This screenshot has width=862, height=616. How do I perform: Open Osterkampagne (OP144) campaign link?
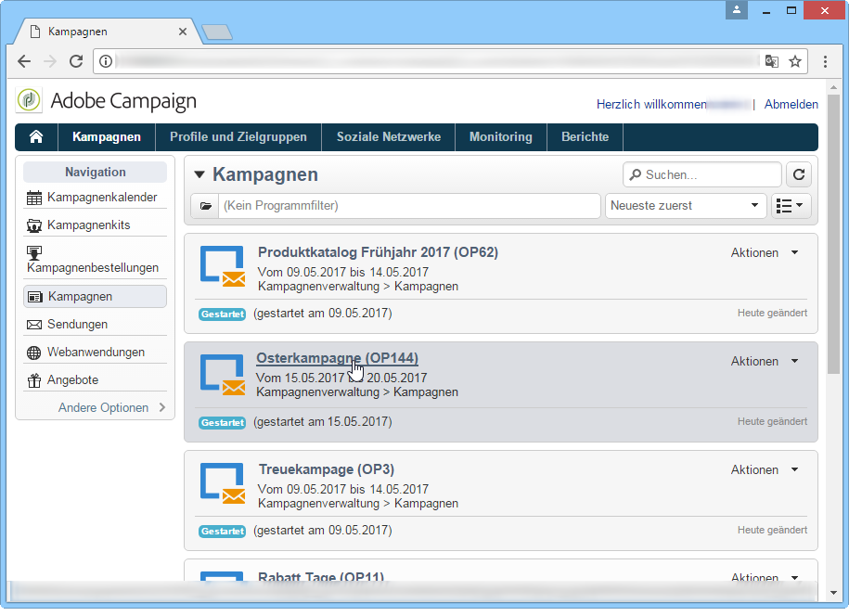click(337, 358)
